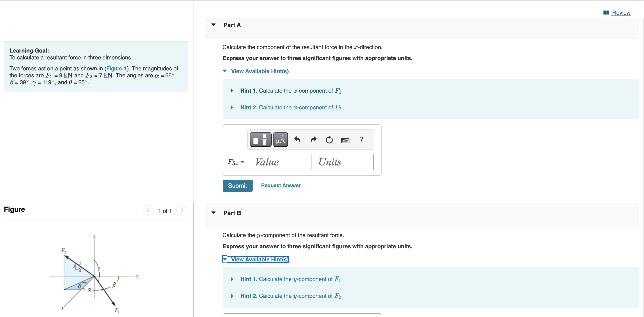Screen dimensions: 644x317
Task: Open the keyboard shortcuts icon
Action: [x=345, y=140]
